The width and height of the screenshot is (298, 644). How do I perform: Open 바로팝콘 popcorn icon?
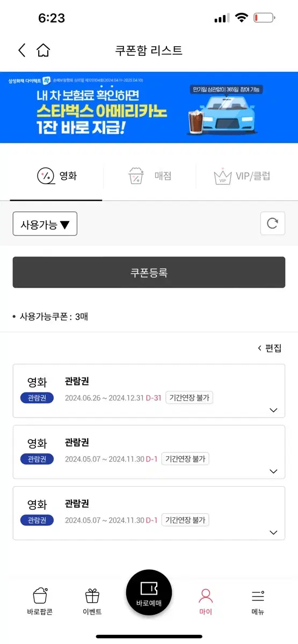point(40,601)
